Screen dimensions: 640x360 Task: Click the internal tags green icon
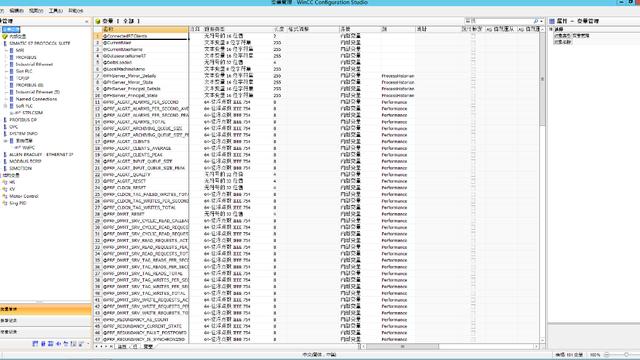pyautogui.click(x=5, y=36)
